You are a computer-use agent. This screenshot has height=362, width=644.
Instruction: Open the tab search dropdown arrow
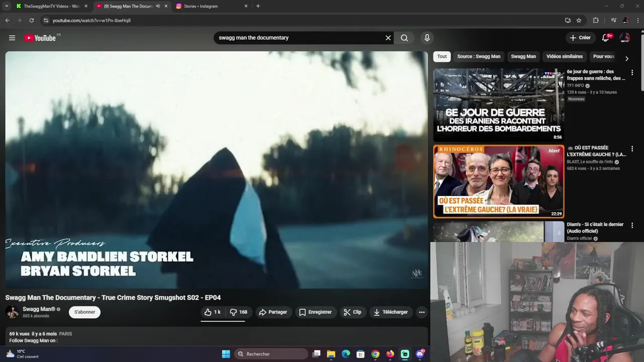point(7,6)
